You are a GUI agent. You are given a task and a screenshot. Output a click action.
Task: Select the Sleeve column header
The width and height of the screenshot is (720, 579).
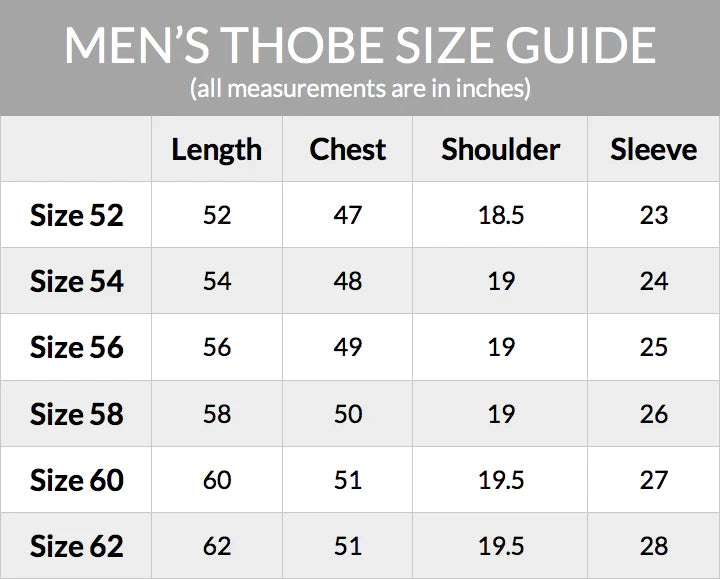654,150
